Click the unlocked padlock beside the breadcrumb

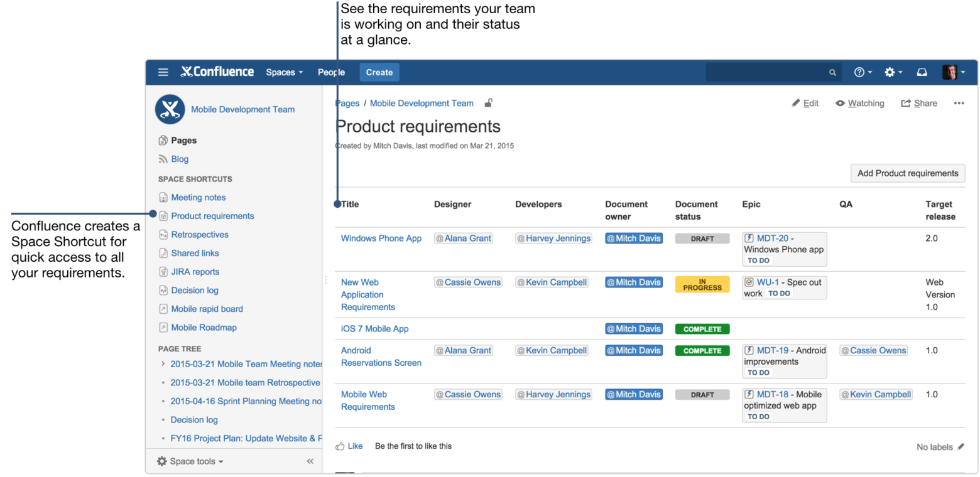click(488, 102)
